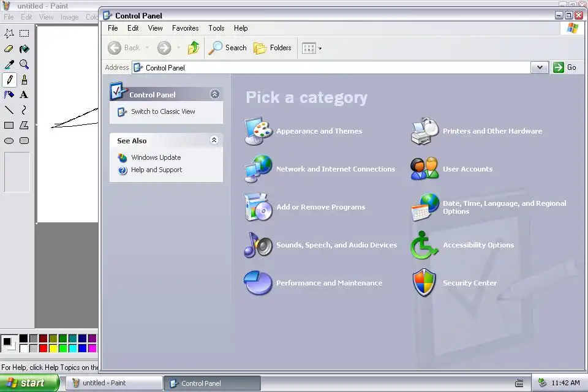Open the View menu in Control Panel
The height and width of the screenshot is (392, 588).
click(x=155, y=28)
